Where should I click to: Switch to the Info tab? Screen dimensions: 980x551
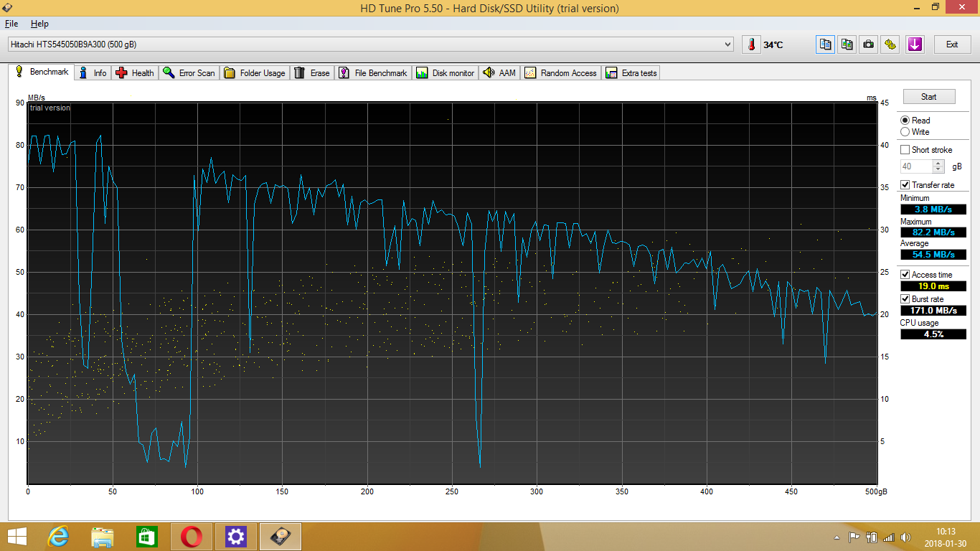tap(93, 73)
